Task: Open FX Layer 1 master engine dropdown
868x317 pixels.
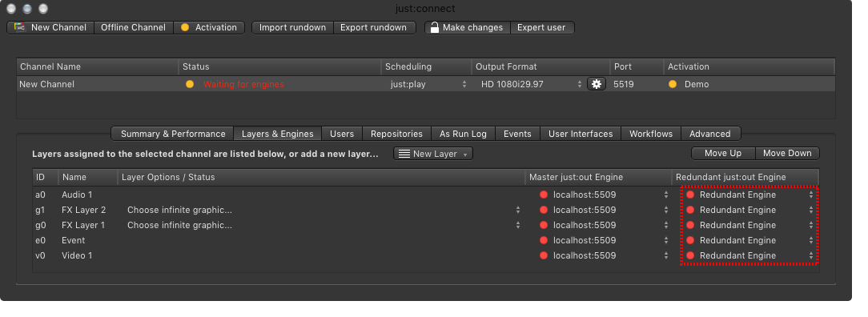Action: click(604, 225)
